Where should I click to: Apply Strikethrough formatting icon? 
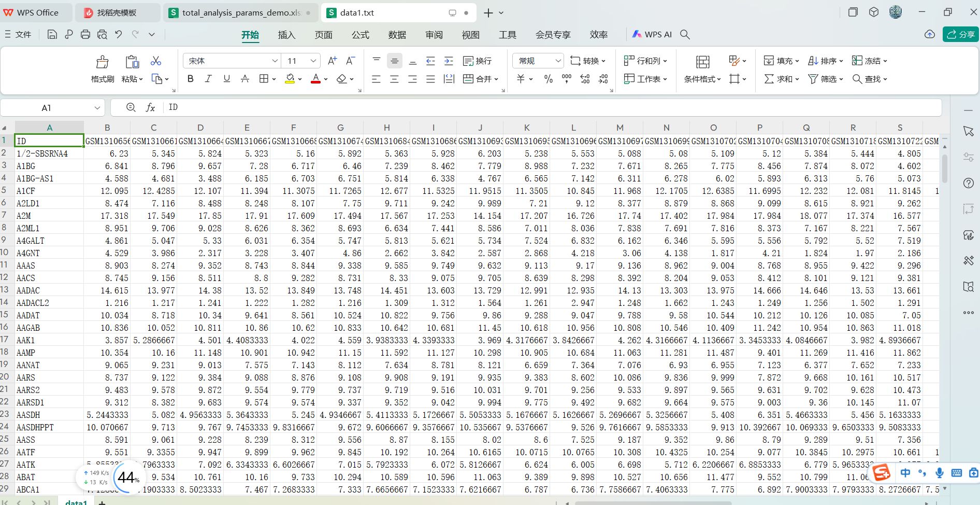click(x=245, y=79)
